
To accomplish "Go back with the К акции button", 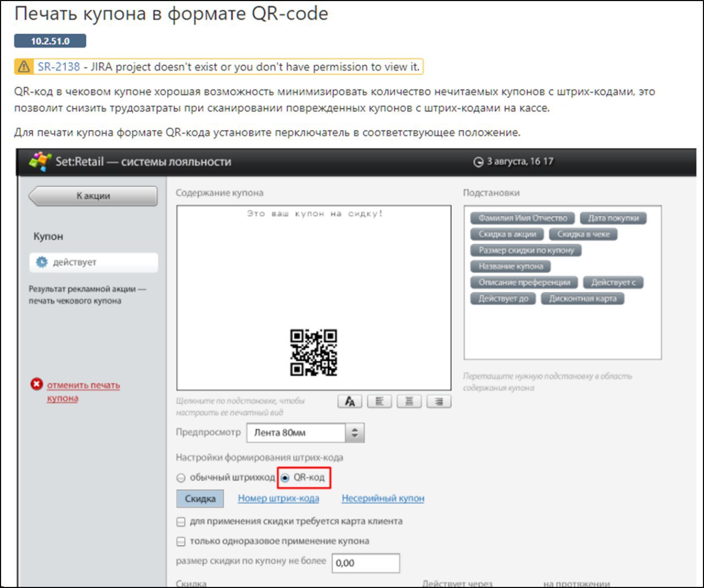I will coord(93,196).
